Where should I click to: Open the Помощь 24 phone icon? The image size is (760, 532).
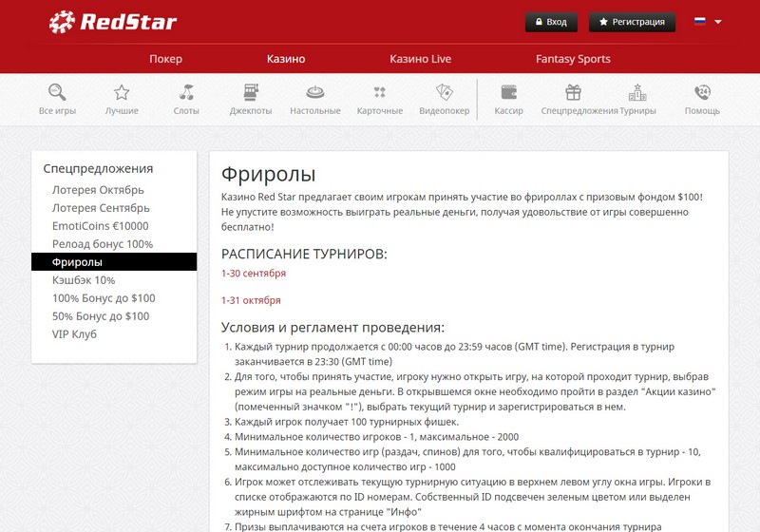click(x=702, y=92)
